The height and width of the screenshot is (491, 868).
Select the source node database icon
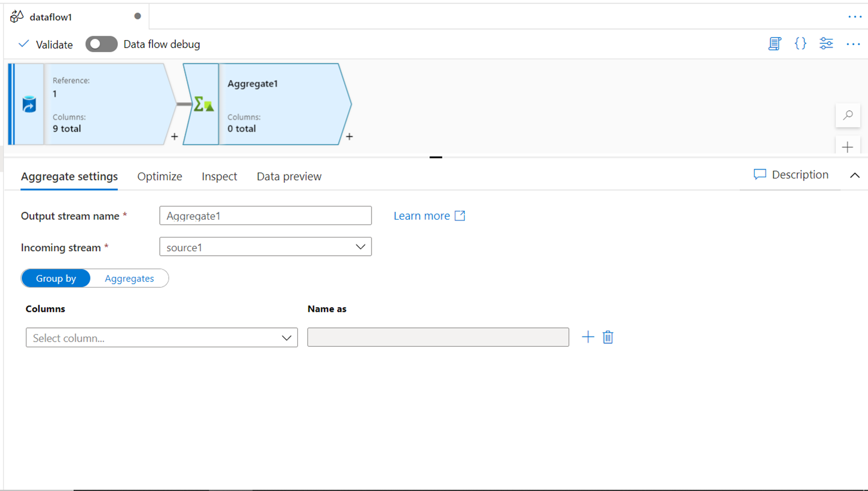coord(29,104)
